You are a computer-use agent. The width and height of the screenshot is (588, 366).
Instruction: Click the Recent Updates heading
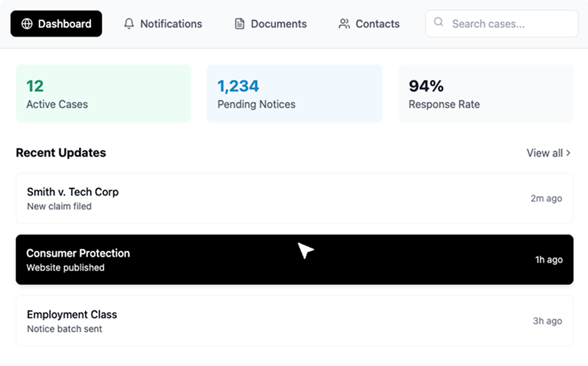[61, 153]
